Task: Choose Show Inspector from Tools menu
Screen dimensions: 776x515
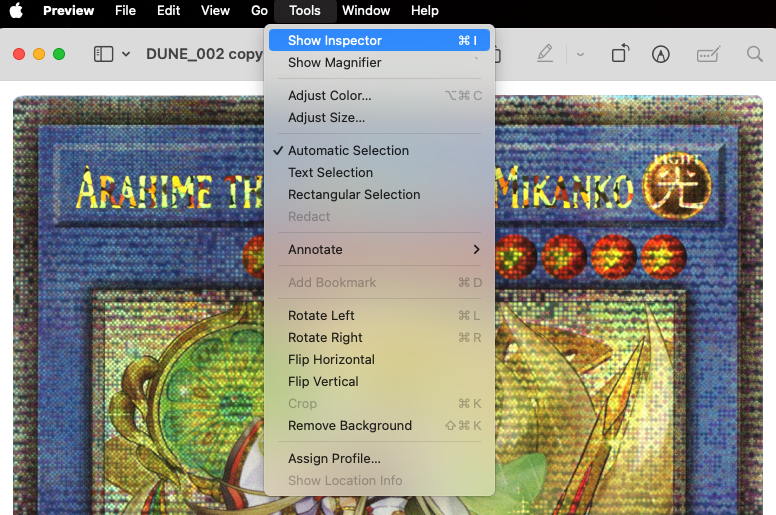Action: click(335, 41)
